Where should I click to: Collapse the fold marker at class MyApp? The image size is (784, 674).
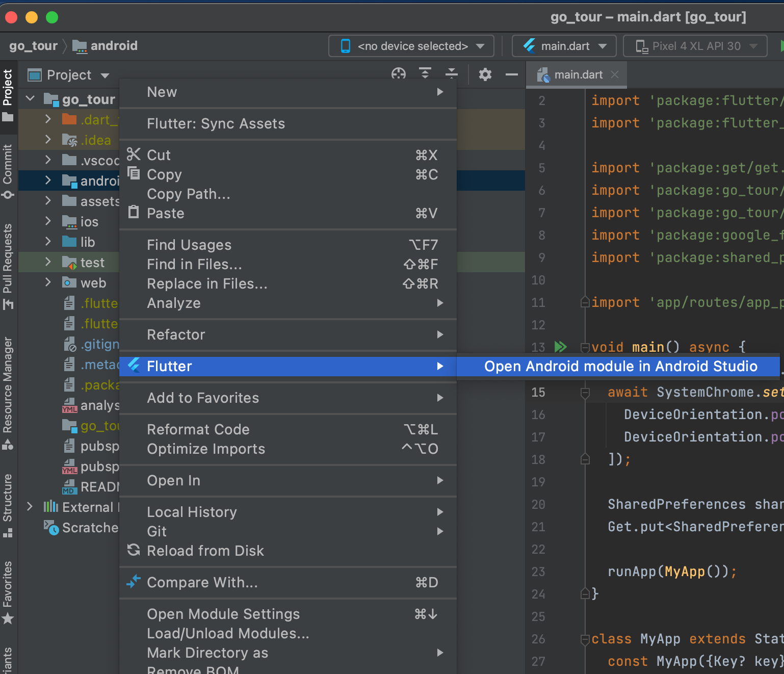click(x=585, y=639)
